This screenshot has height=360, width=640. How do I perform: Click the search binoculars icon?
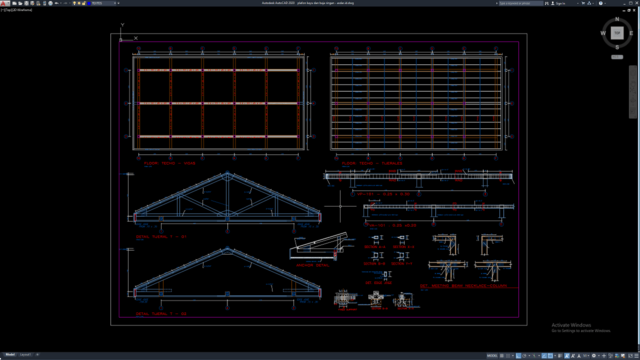[x=547, y=3]
